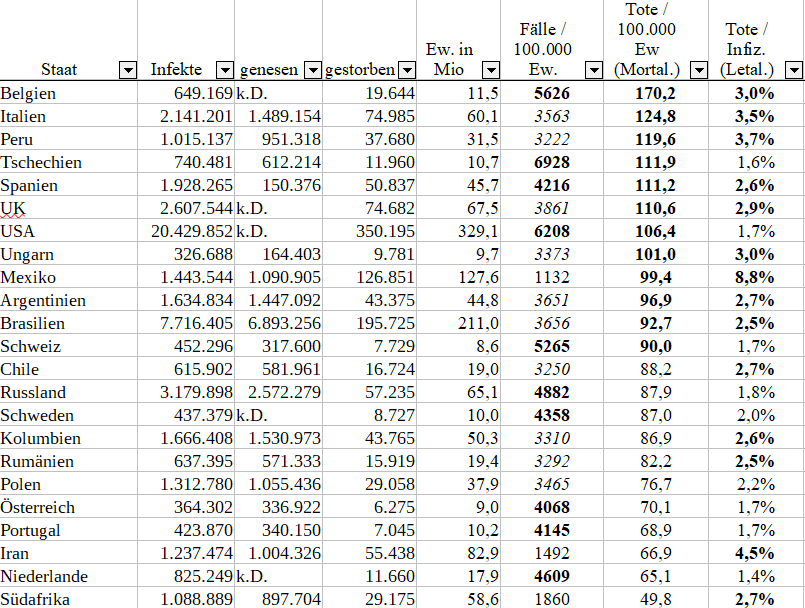805x608 pixels.
Task: Click Rumänien's lethality value 2,5%
Action: click(x=754, y=461)
